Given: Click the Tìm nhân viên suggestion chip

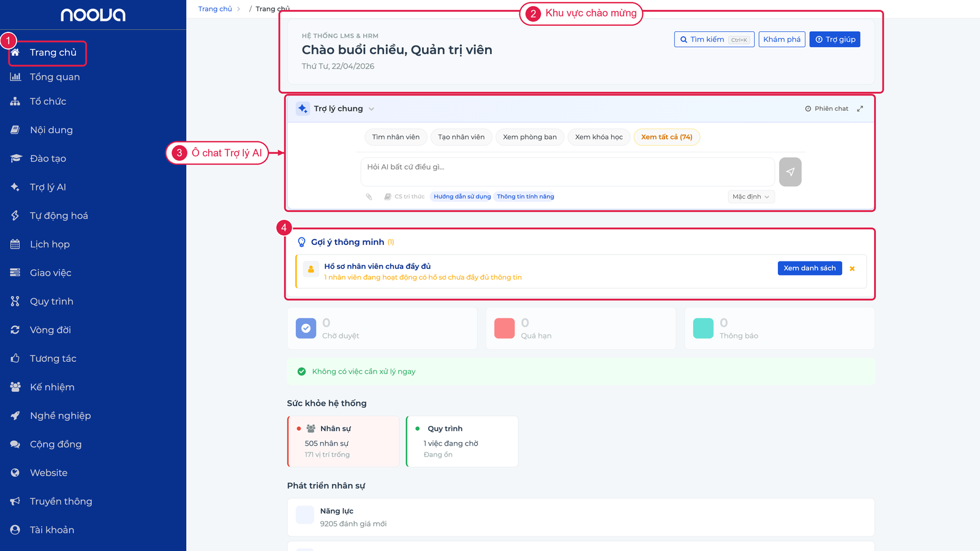Looking at the screenshot, I should click(396, 137).
